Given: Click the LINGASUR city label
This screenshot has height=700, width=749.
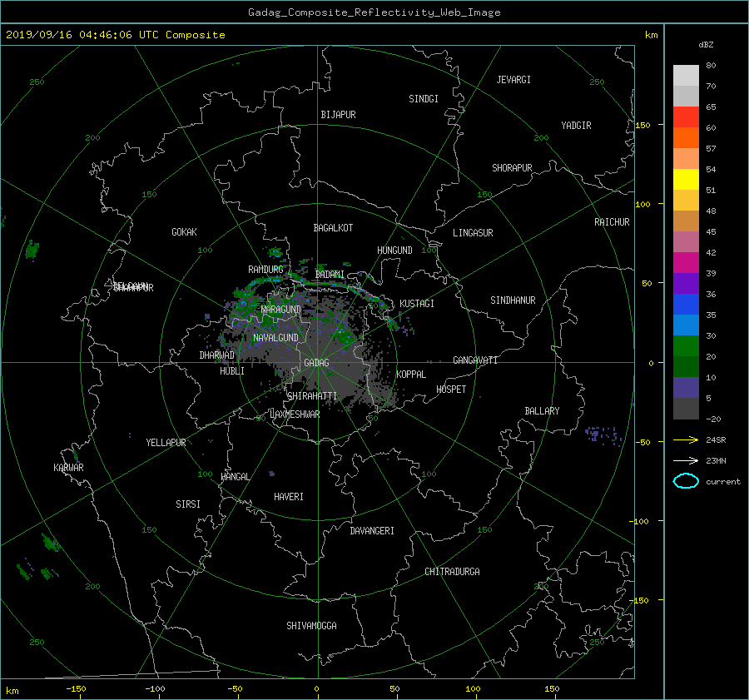Looking at the screenshot, I should [x=473, y=233].
